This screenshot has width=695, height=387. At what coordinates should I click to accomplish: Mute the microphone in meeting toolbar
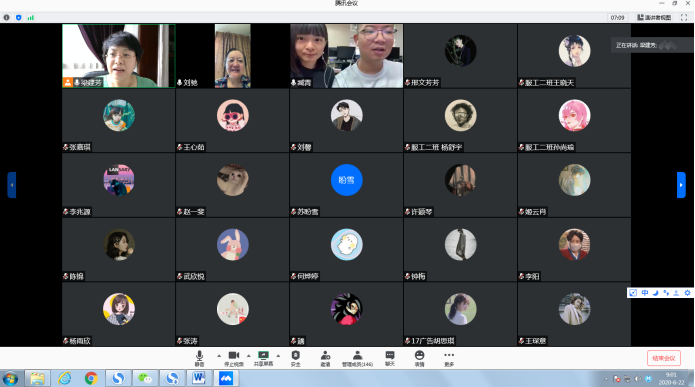(199, 358)
